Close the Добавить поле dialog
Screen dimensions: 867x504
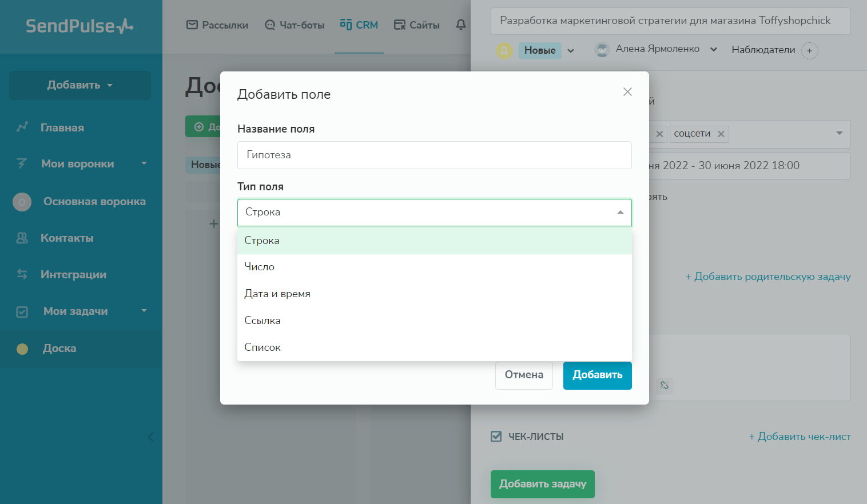(627, 92)
